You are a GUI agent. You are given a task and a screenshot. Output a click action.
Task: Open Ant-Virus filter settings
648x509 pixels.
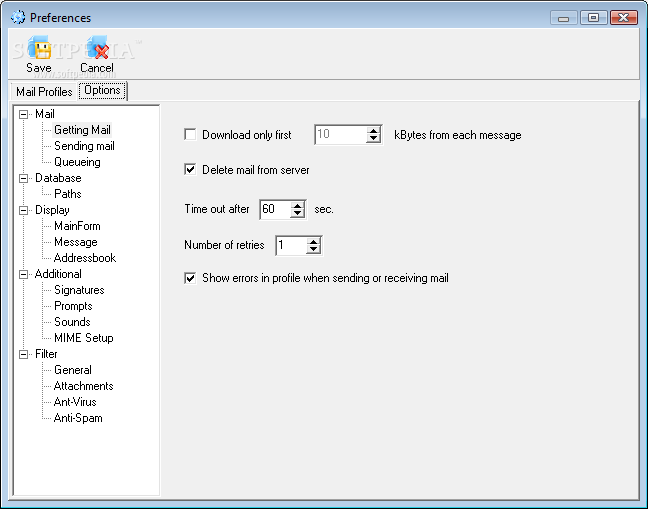pos(75,402)
